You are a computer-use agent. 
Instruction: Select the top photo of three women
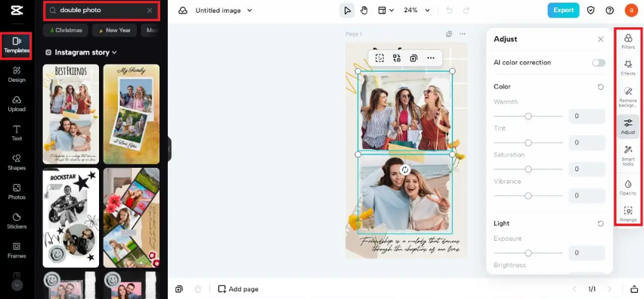405,111
